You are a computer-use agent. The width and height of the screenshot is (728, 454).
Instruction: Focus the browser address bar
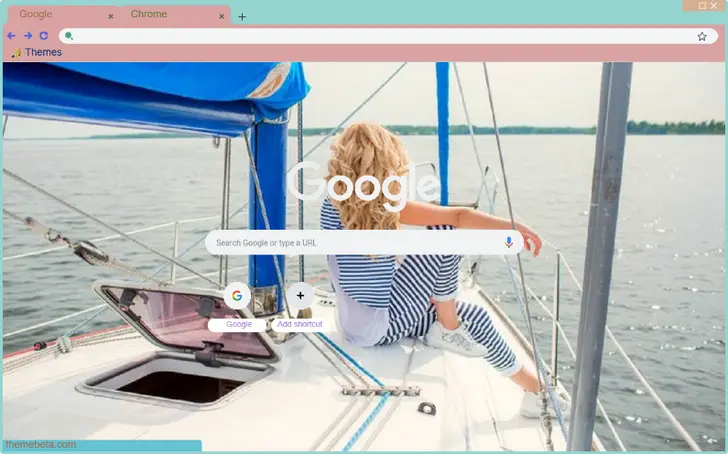[x=380, y=36]
